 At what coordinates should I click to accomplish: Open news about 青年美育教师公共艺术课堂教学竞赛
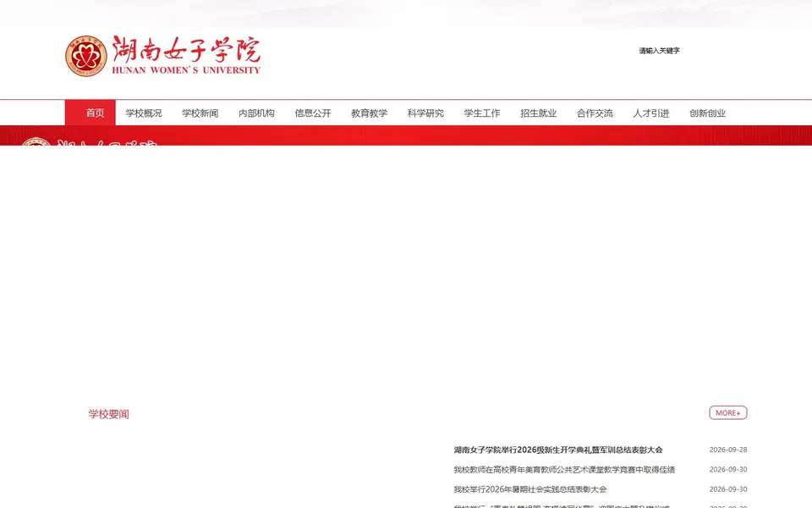[564, 470]
